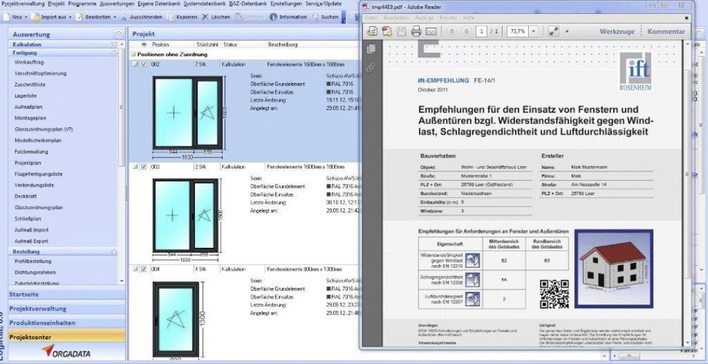Expand the Kalkulation section in the sidebar
The width and height of the screenshot is (708, 364).
click(114, 44)
